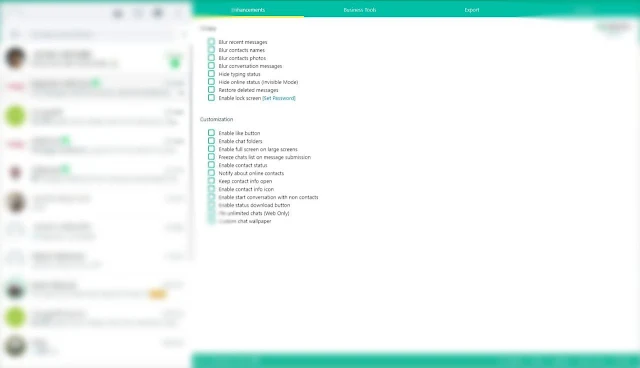Enable Pin unlimited chats (Web Only)
Image resolution: width=640 pixels, height=368 pixels.
pos(211,213)
